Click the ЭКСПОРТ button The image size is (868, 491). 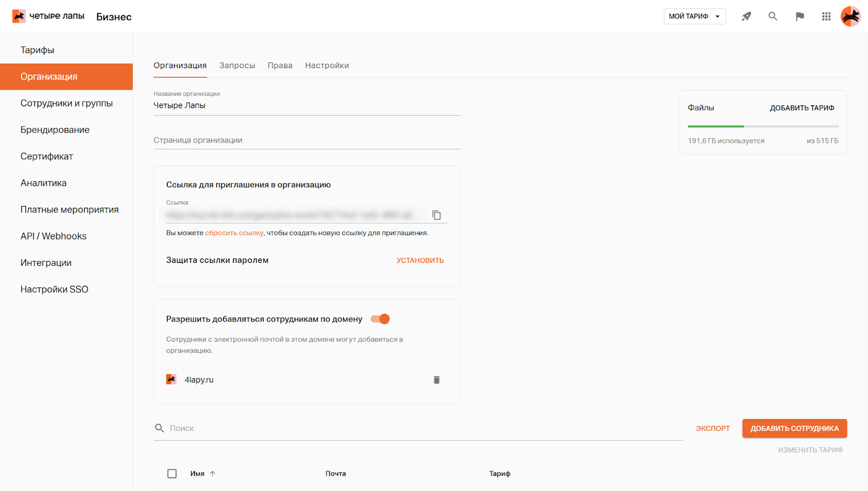coord(713,428)
